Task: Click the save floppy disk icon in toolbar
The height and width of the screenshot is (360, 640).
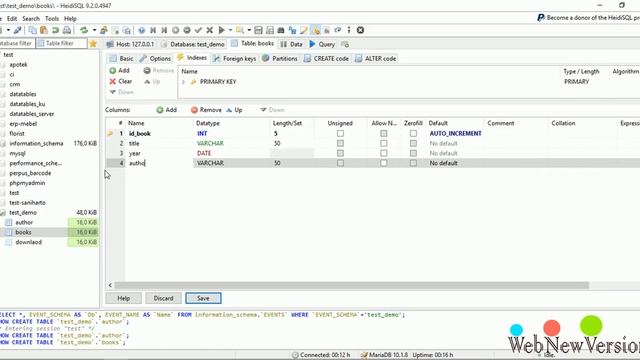Action: pos(258,30)
